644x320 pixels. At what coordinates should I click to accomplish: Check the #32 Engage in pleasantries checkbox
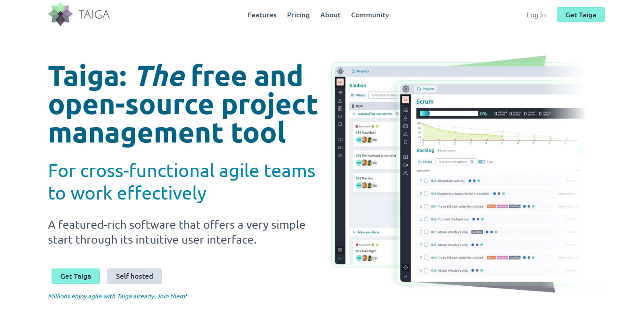tap(426, 193)
